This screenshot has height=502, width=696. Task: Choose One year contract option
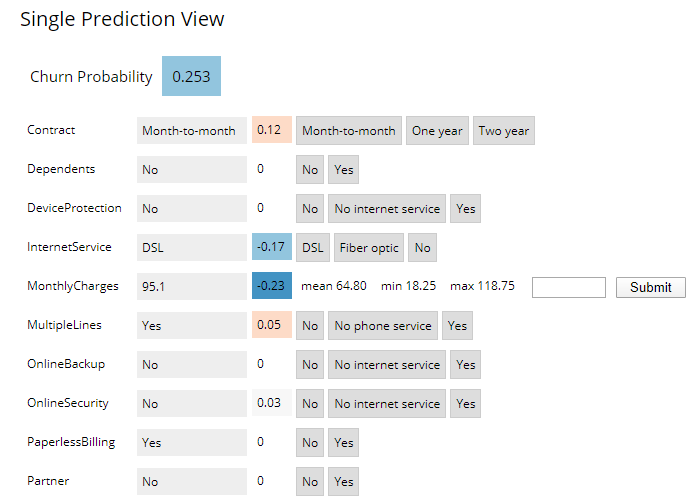(x=437, y=130)
